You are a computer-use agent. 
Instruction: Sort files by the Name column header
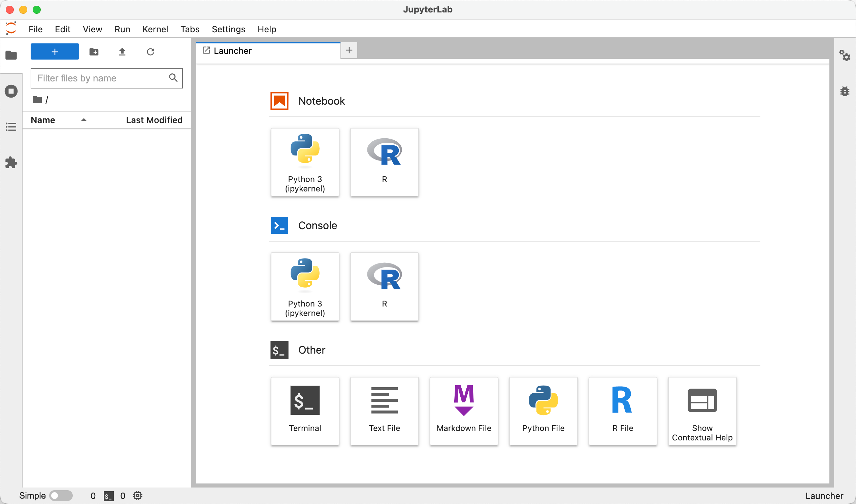pos(43,119)
